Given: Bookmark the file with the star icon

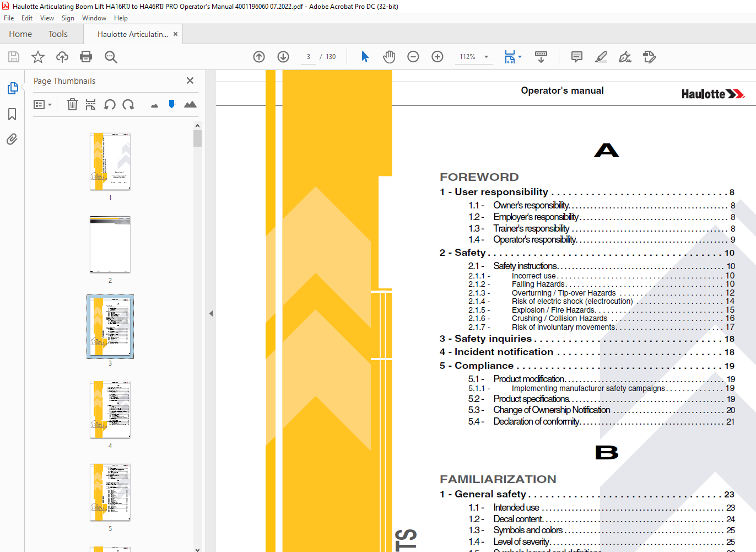Looking at the screenshot, I should click(38, 57).
